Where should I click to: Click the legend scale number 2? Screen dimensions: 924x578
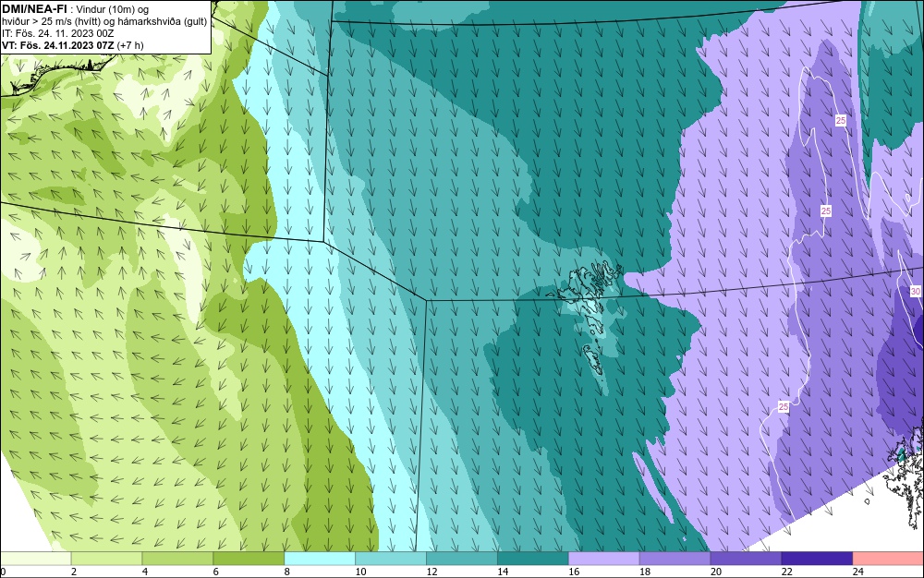pos(74,572)
